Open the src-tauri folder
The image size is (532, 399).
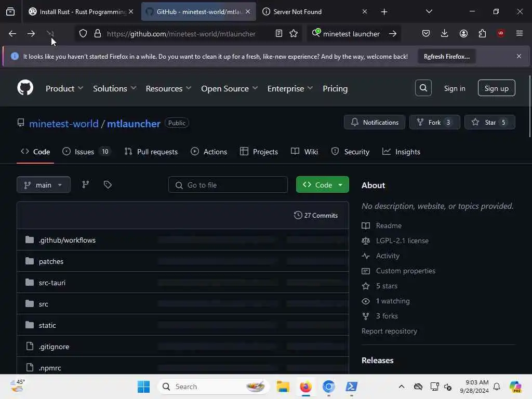pyautogui.click(x=52, y=283)
